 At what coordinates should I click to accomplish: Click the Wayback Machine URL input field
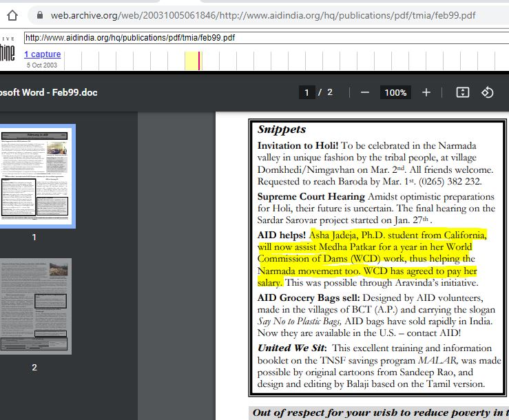pyautogui.click(x=266, y=38)
